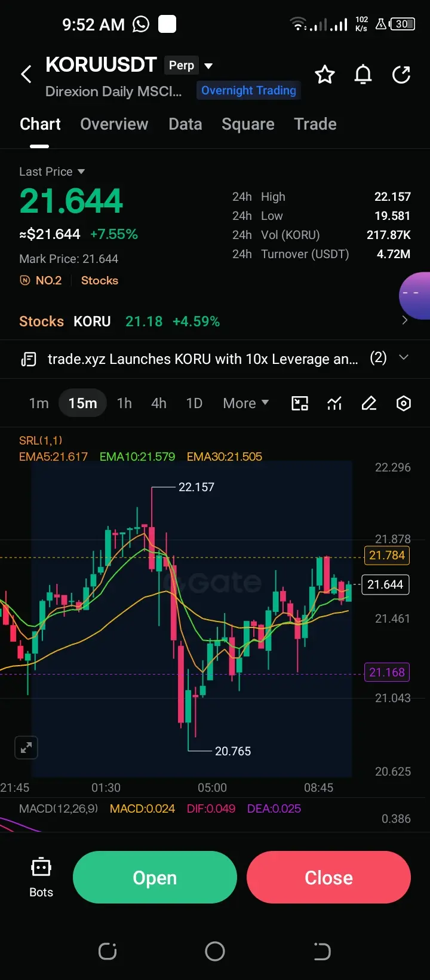This screenshot has height=980, width=430.
Task: Tap the 22.157 chart high marker
Action: click(196, 487)
